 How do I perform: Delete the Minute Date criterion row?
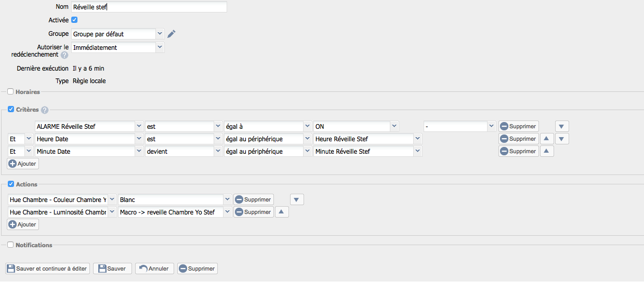click(x=518, y=151)
